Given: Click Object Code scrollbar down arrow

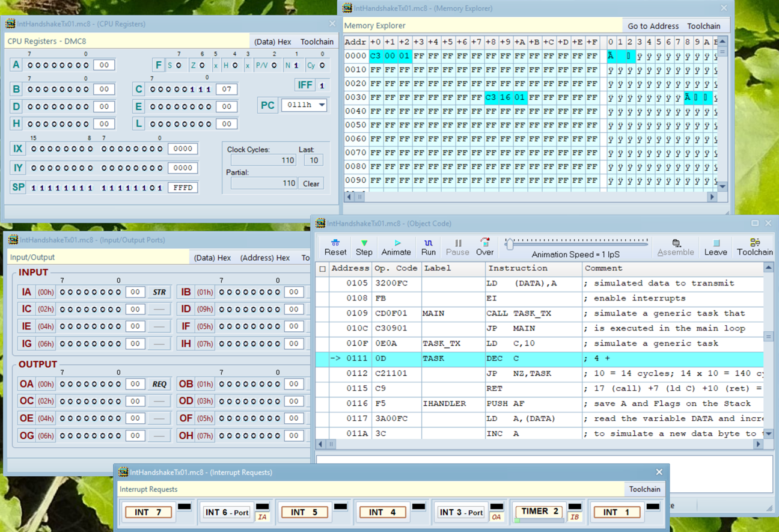Looking at the screenshot, I should 768,433.
